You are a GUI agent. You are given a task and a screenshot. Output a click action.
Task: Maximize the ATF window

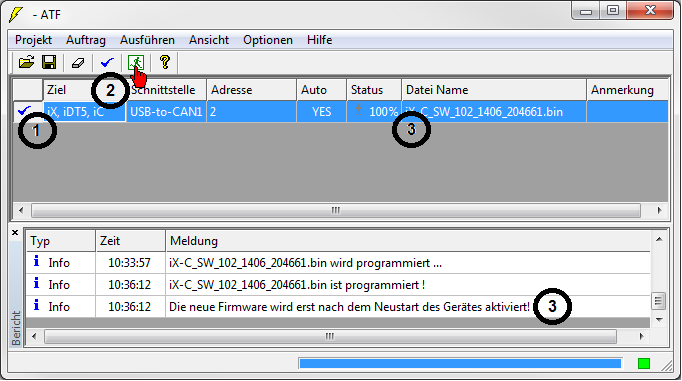tap(613, 10)
